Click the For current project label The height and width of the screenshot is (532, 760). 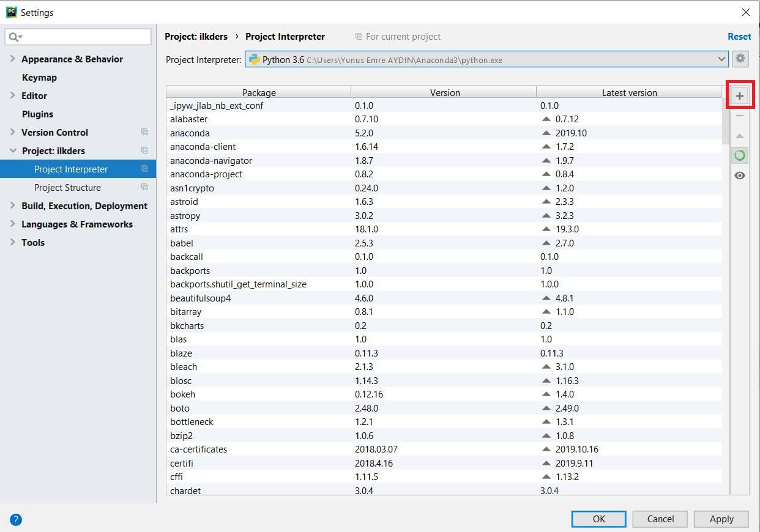403,37
